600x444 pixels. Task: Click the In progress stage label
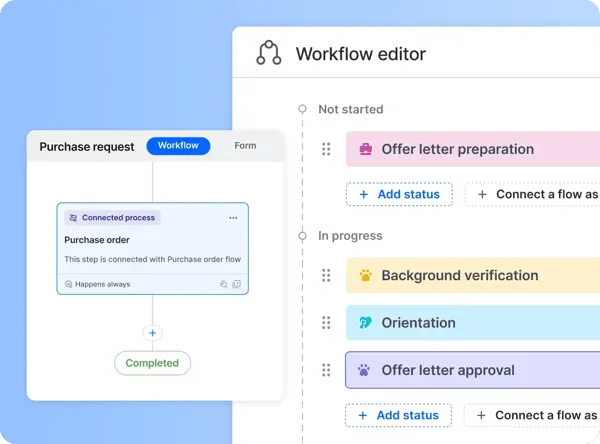coord(350,236)
